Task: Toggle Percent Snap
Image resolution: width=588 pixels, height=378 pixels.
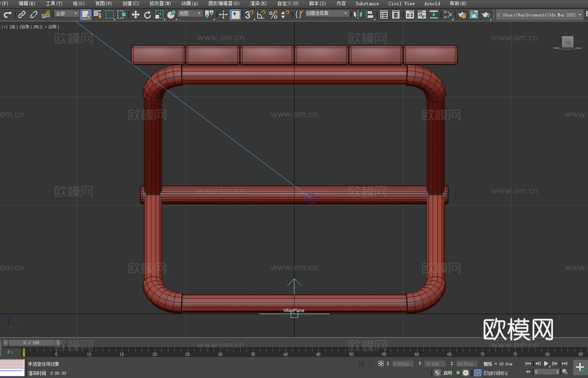Action: 273,14
